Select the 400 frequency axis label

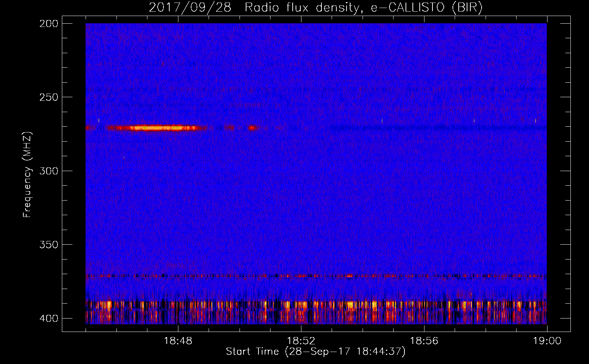(x=48, y=318)
